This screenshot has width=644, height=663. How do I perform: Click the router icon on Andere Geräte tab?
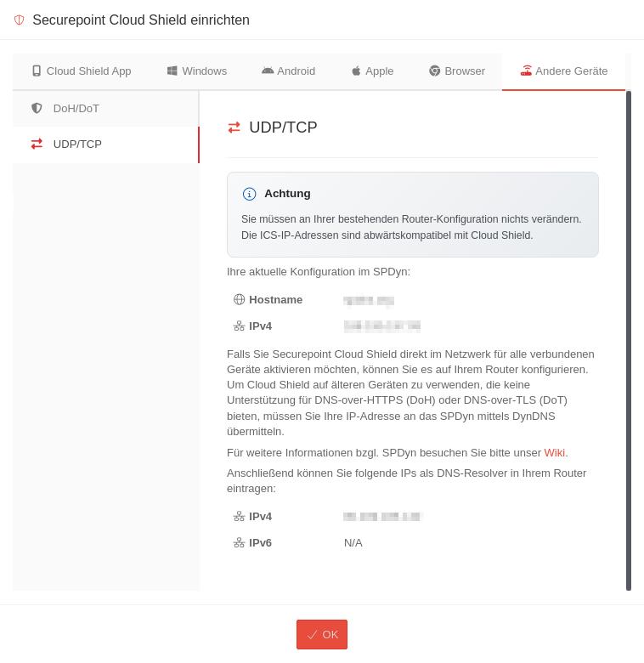click(526, 71)
